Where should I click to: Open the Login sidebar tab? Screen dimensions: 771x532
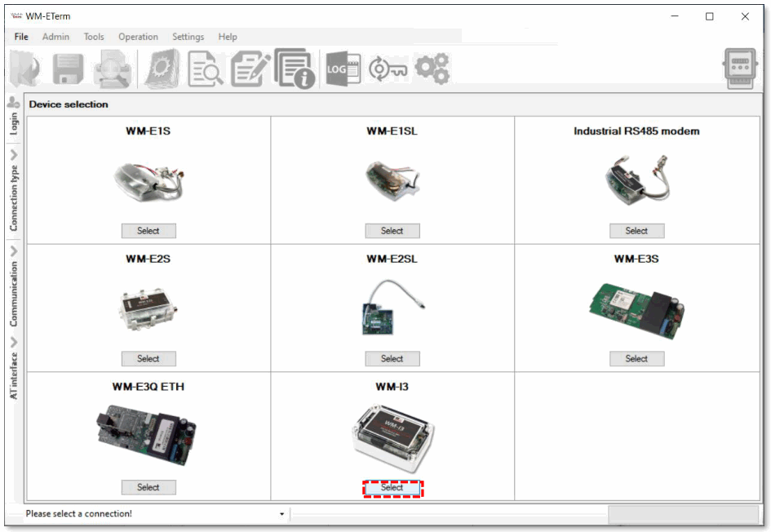point(12,114)
